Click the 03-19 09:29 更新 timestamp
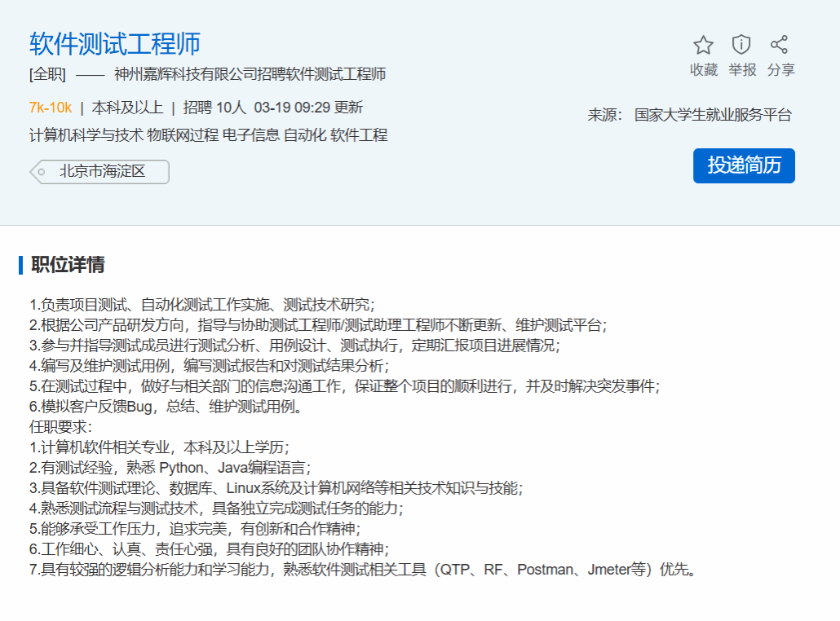The height and width of the screenshot is (621, 840). (x=308, y=108)
